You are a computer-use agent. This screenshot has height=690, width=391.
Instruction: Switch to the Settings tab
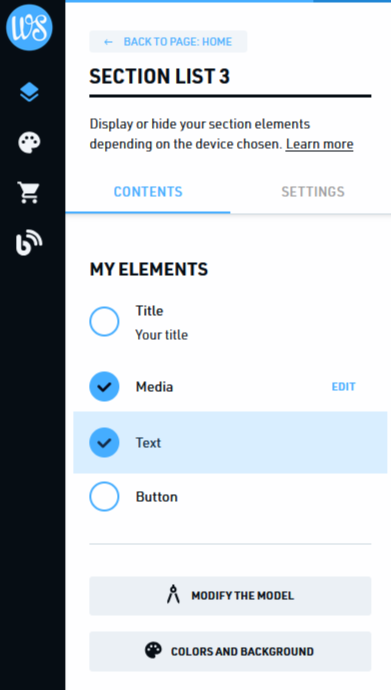(x=313, y=192)
